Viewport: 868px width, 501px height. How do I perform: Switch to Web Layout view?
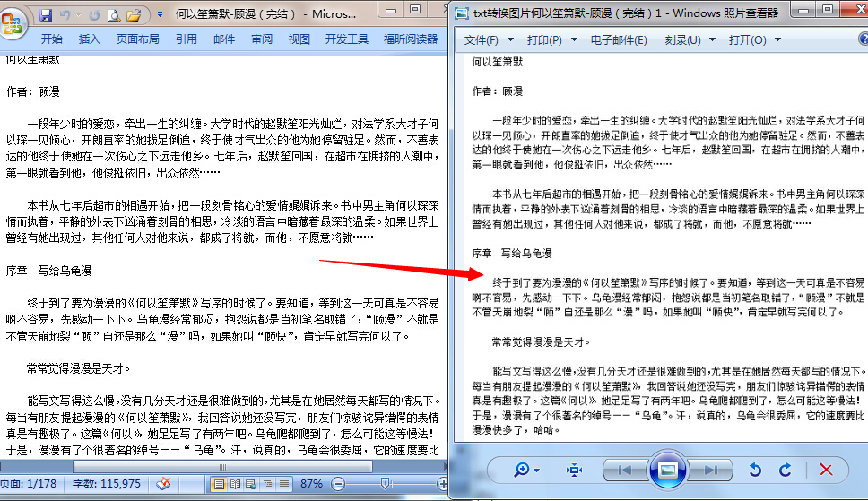251,484
